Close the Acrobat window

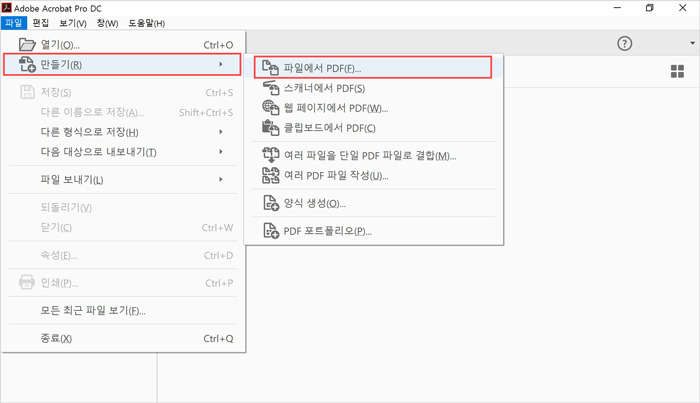click(683, 8)
